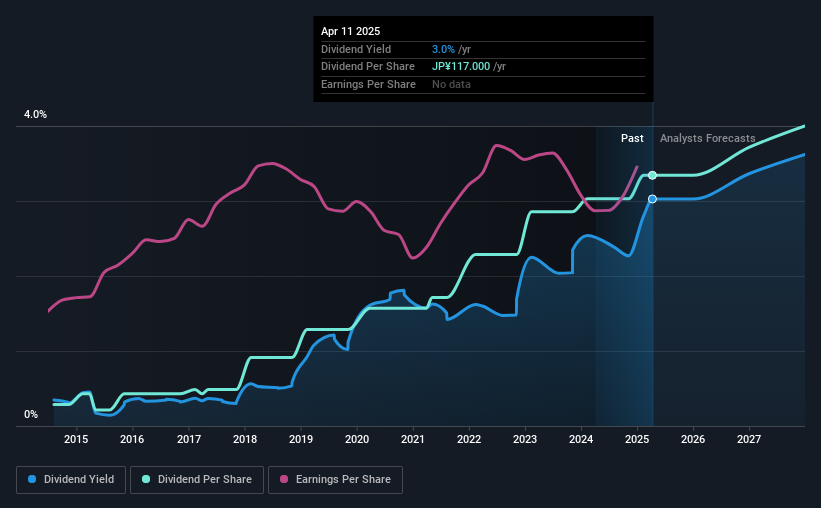Click the 2015 x-axis label
The height and width of the screenshot is (508, 821).
click(76, 439)
